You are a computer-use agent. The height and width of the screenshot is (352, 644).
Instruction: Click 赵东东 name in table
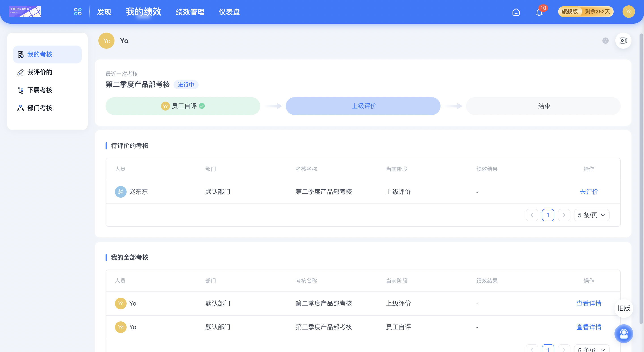pyautogui.click(x=138, y=192)
